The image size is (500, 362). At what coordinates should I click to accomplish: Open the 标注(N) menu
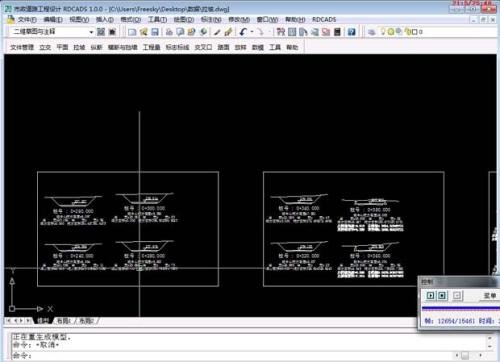[211, 20]
